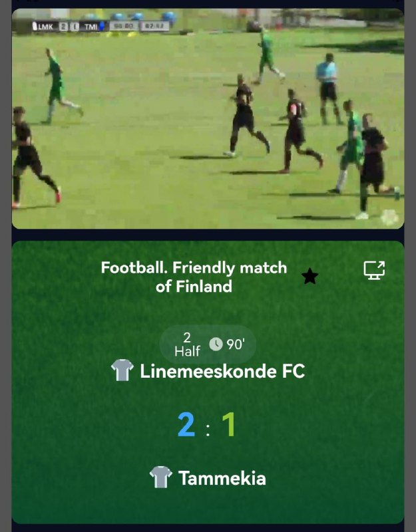Select the Tammekia jersey icon
Viewport: 416px width, 532px height.
pyautogui.click(x=161, y=477)
